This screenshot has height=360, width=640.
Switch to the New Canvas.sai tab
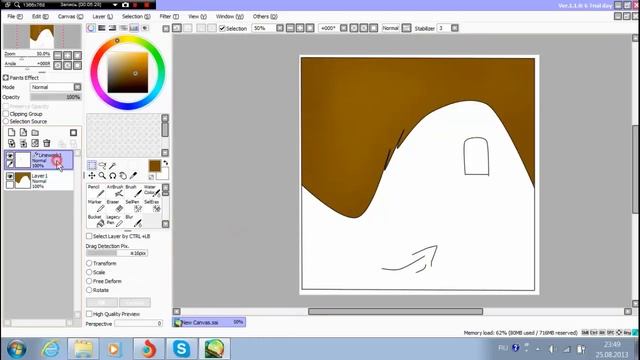pyautogui.click(x=209, y=322)
